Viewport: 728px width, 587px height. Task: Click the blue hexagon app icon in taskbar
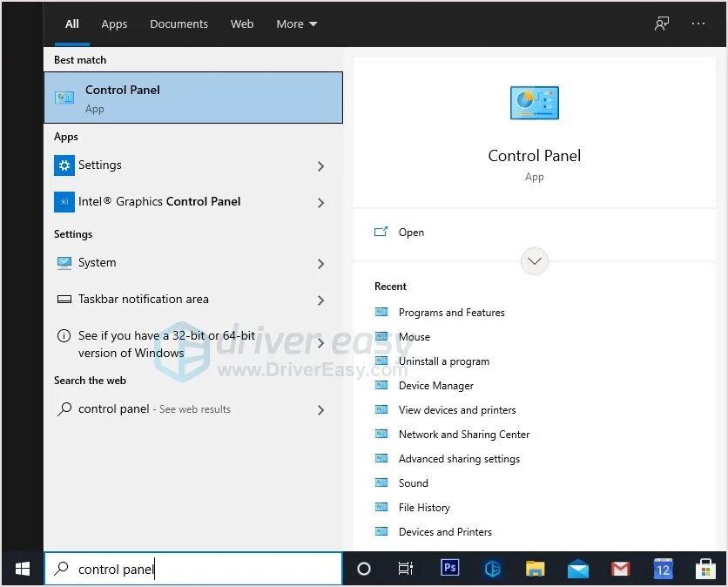click(x=492, y=569)
